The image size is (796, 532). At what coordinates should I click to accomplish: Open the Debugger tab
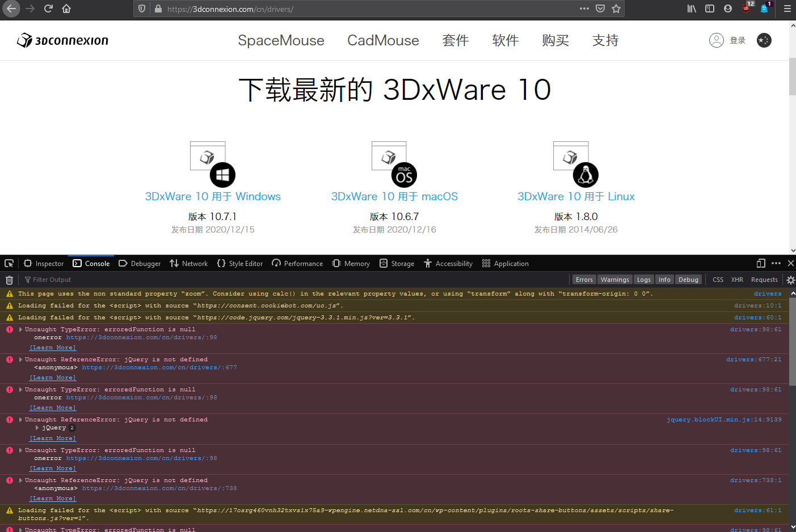(x=140, y=264)
